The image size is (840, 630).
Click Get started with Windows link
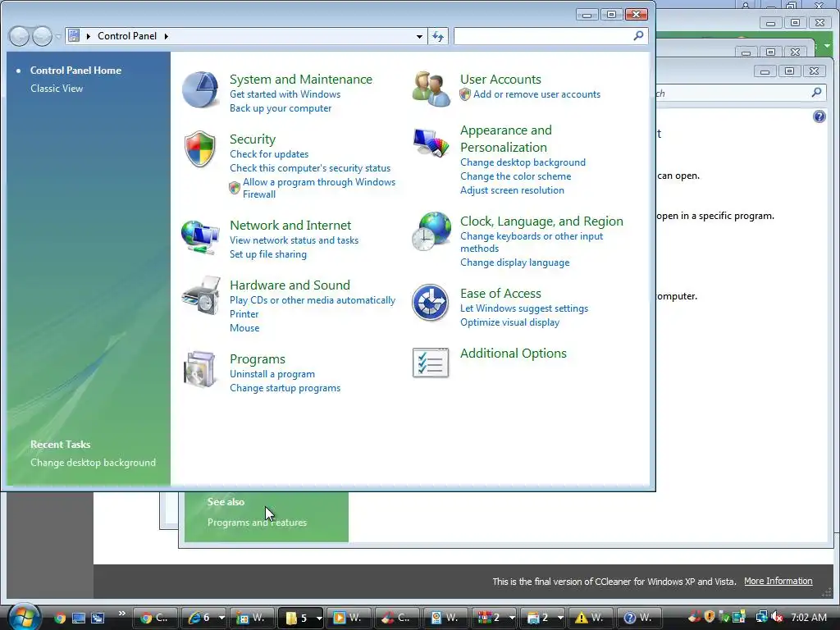(x=285, y=94)
